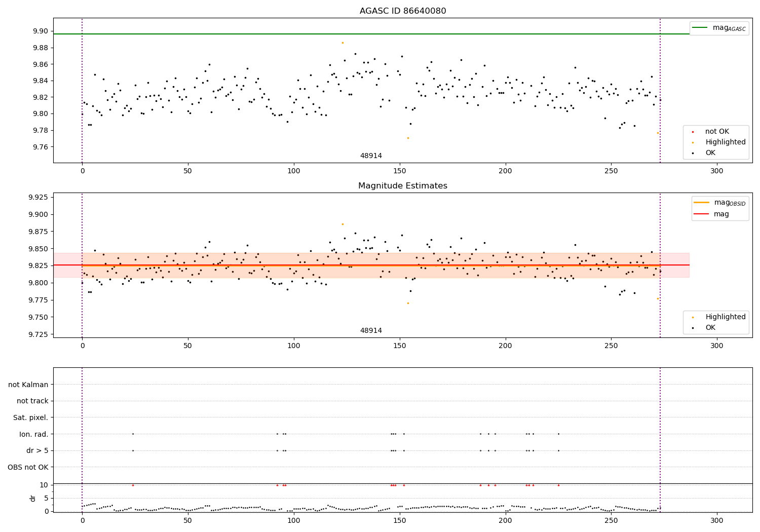
Task: Click the red line sample beside mag legend entry
Action: click(x=702, y=214)
